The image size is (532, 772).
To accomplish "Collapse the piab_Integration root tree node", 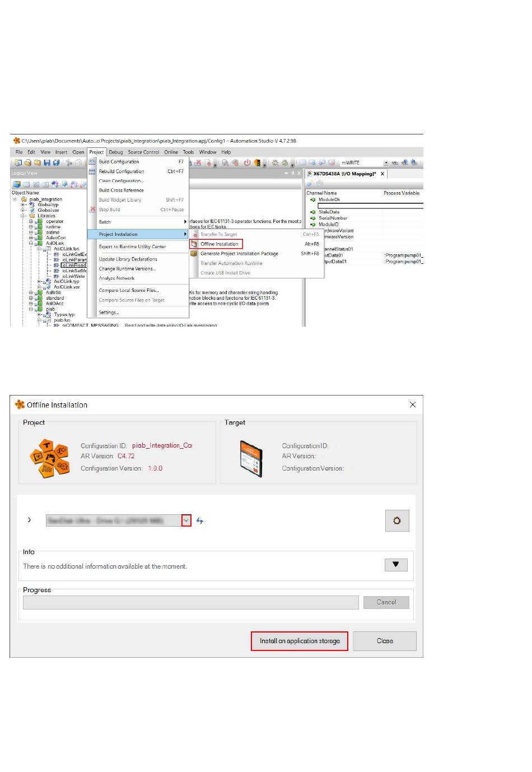I will [x=15, y=199].
